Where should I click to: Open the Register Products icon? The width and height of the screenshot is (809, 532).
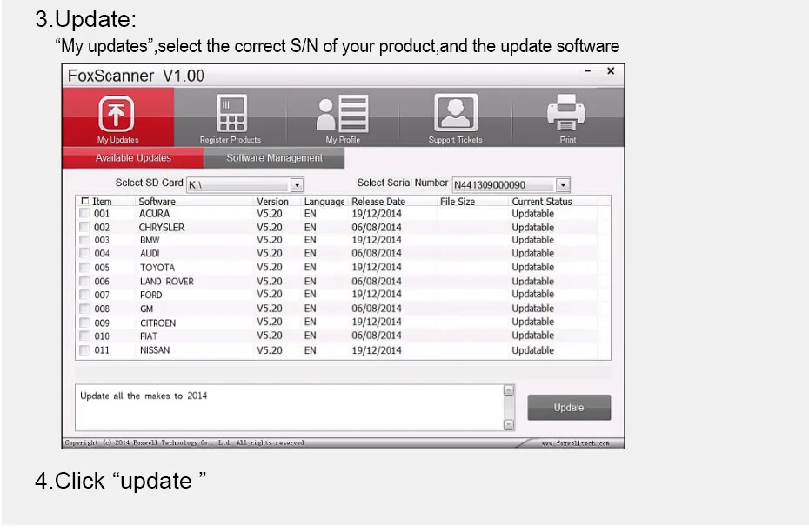(x=231, y=113)
